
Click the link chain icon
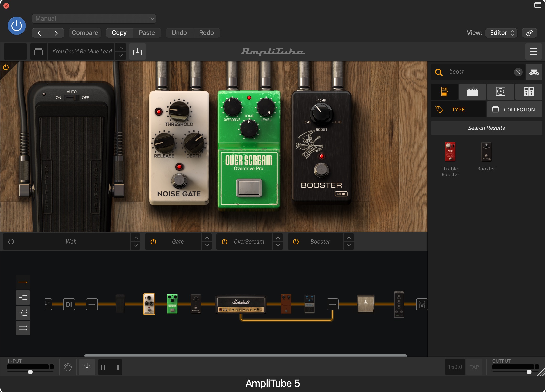pos(529,33)
